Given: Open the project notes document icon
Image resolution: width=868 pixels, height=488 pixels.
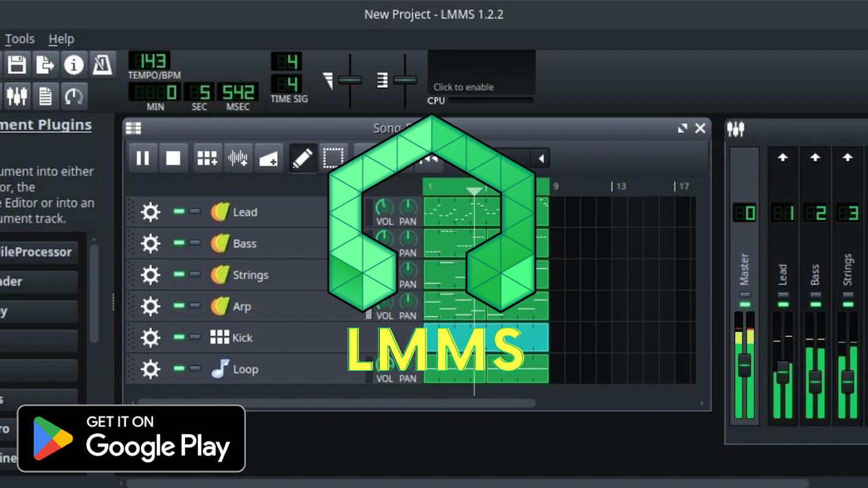Looking at the screenshot, I should pyautogui.click(x=45, y=96).
